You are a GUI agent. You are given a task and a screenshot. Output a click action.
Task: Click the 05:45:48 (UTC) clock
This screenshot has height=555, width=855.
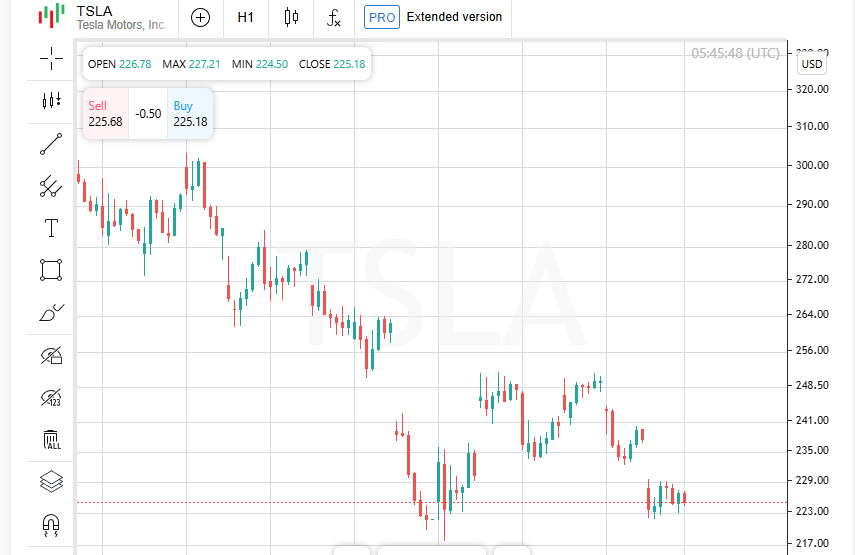pyautogui.click(x=736, y=53)
